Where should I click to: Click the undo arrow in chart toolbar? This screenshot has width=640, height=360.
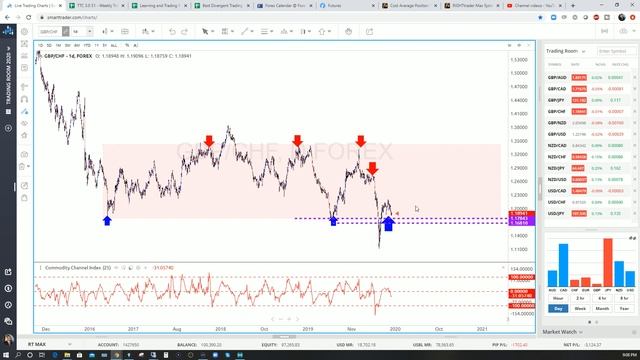(172, 31)
